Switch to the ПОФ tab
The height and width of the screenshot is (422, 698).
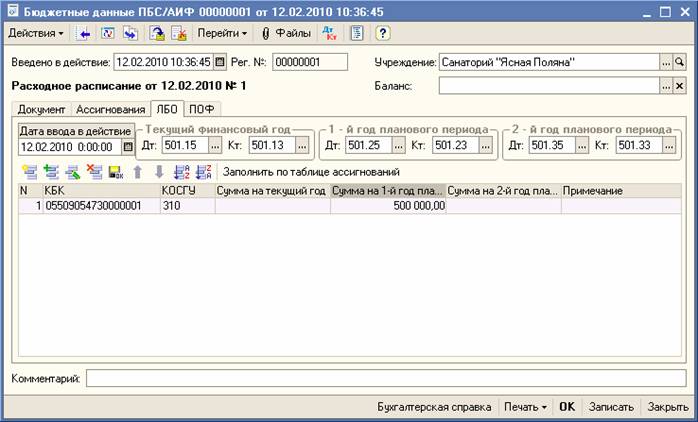point(204,109)
